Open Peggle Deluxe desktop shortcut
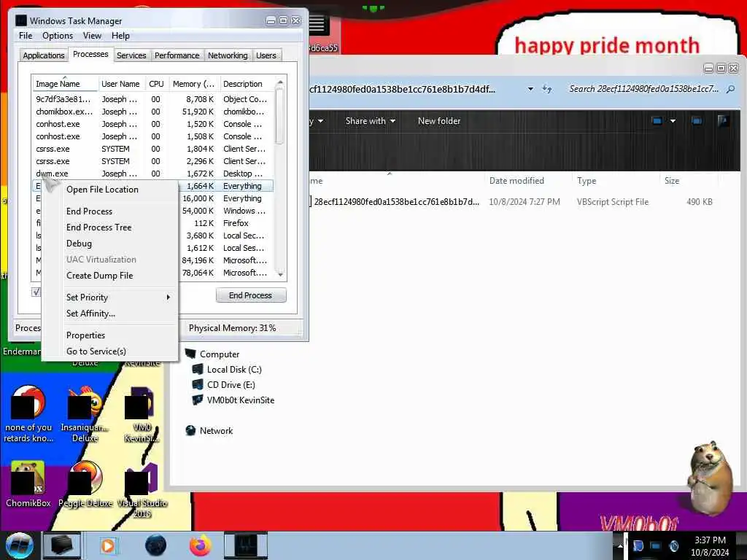Image resolution: width=747 pixels, height=560 pixels. [85, 484]
